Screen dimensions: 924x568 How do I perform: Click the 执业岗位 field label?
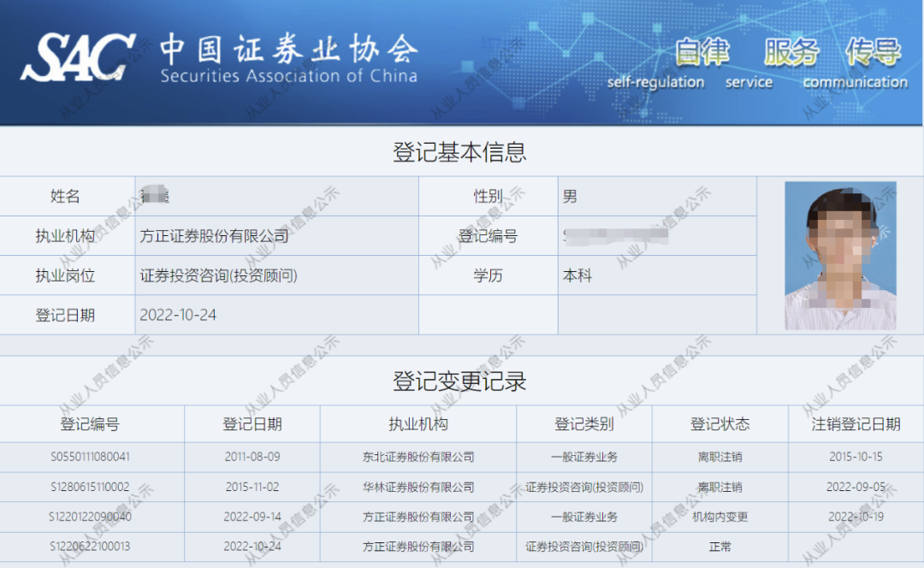[x=65, y=275]
